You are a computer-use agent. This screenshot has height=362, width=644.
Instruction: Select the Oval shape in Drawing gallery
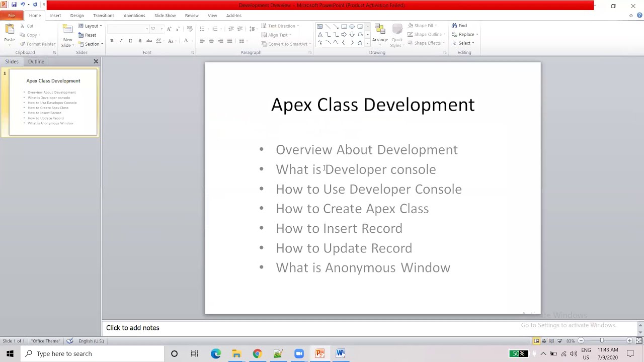[352, 26]
